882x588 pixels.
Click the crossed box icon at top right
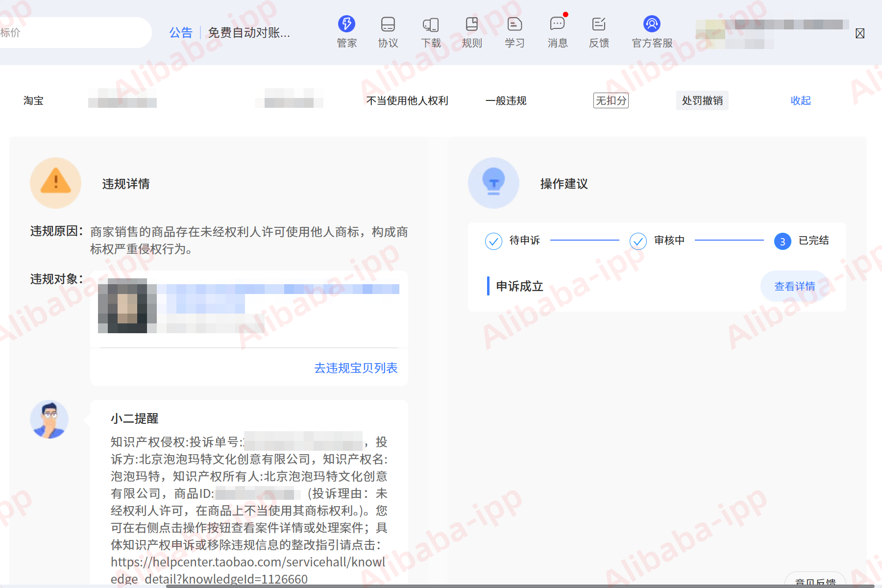click(860, 33)
